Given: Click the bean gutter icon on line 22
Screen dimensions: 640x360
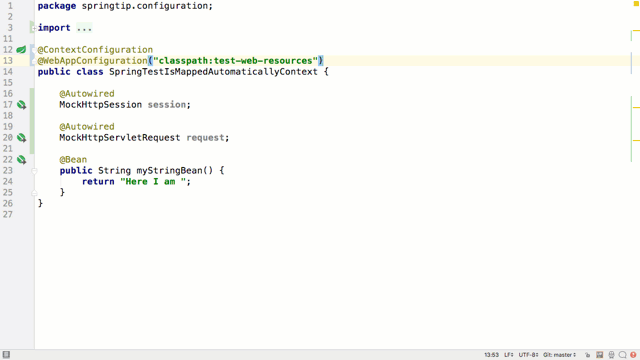Looking at the screenshot, I should pos(22,160).
